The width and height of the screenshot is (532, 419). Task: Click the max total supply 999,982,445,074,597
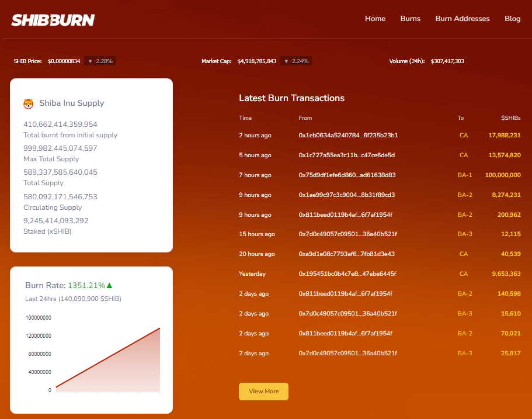(60, 148)
